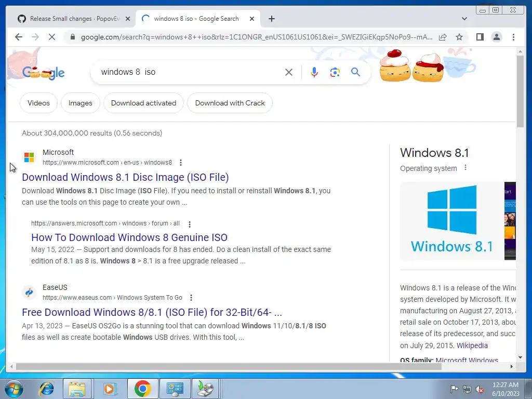Open EaseUS Free Download Windows 8/8.1 link
This screenshot has width=532, height=399.
pyautogui.click(x=152, y=312)
